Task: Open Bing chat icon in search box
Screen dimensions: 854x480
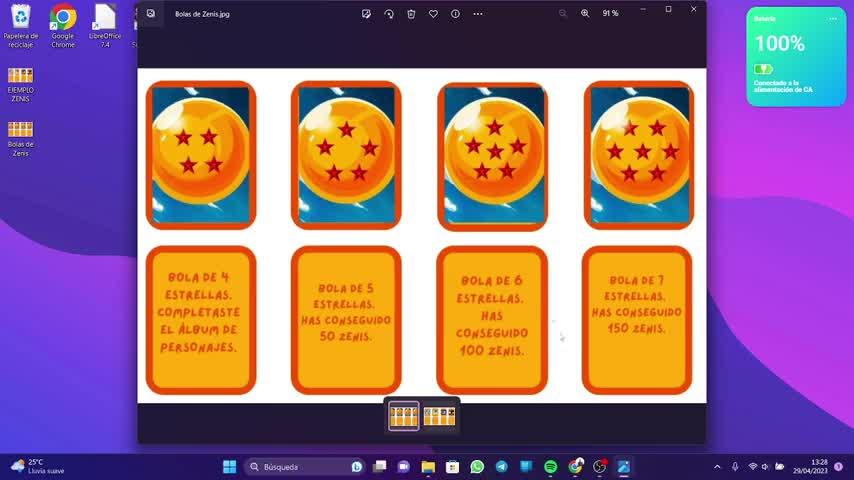Action: 357,467
